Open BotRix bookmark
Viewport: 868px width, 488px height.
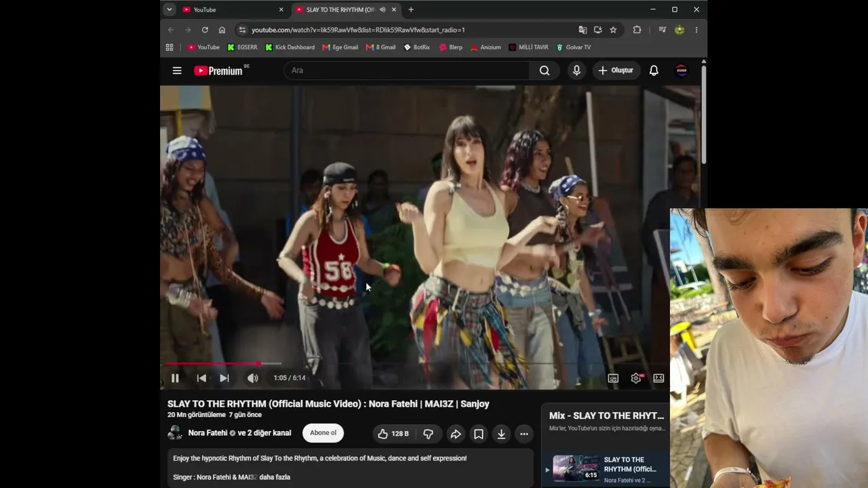click(x=417, y=47)
